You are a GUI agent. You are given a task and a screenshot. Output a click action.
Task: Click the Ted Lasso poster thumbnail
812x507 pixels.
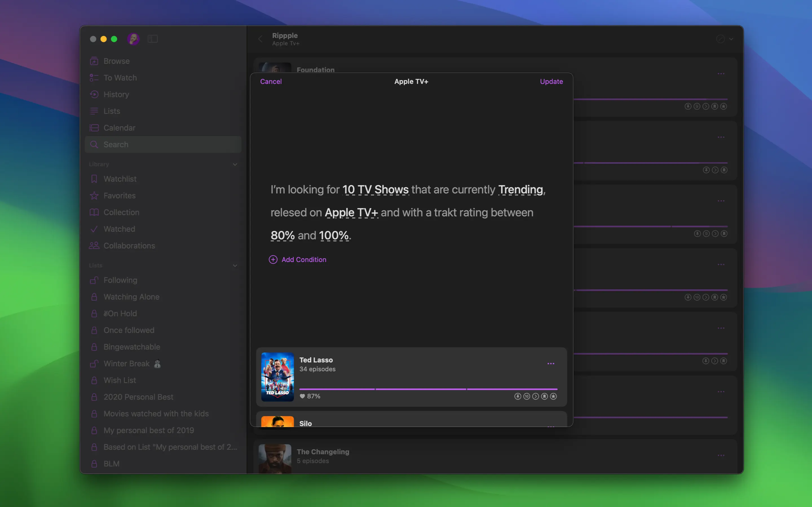(x=277, y=377)
